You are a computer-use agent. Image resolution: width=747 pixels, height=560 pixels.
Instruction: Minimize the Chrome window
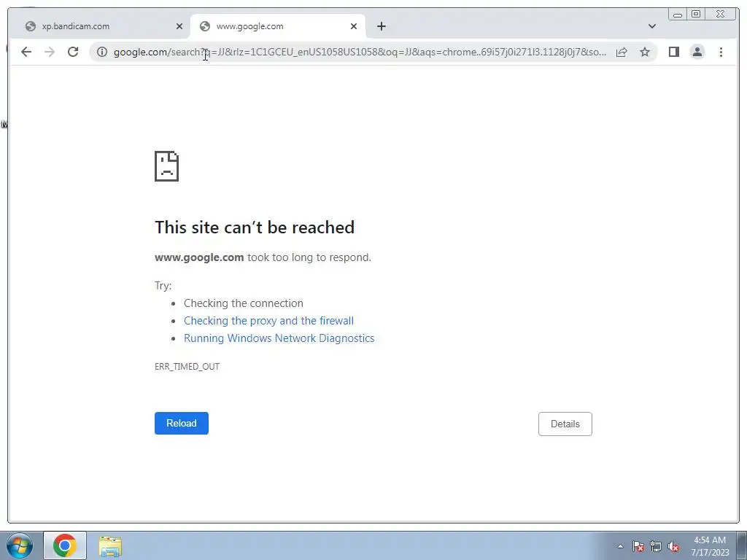pyautogui.click(x=678, y=15)
